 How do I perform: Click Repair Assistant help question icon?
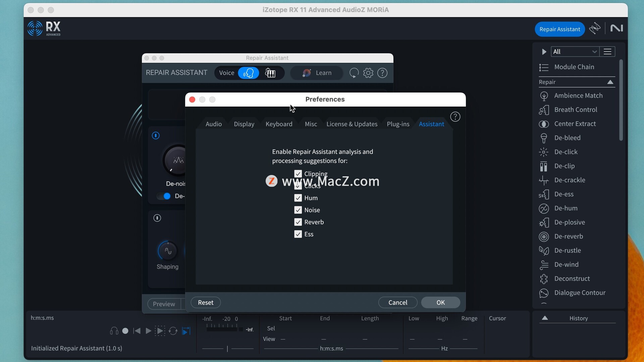coord(382,73)
